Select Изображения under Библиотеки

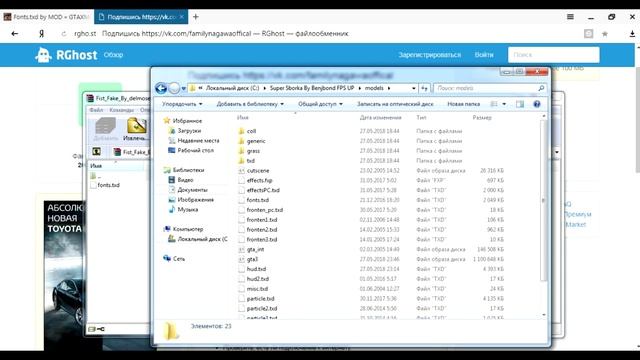click(x=196, y=200)
